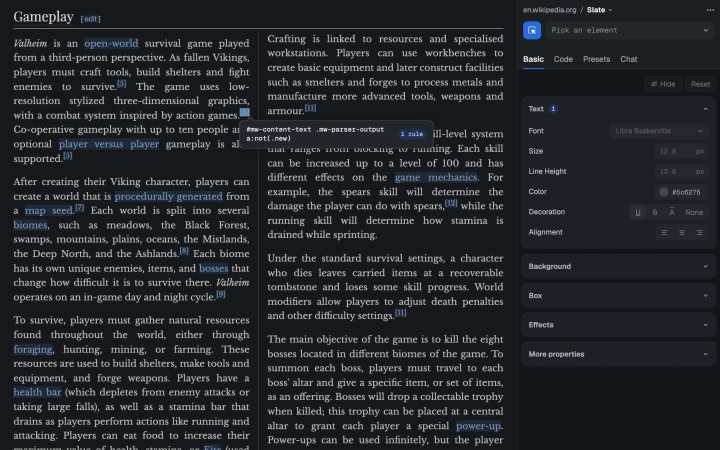Screen dimensions: 720x450
Task: Expand the More properties section
Action: pyautogui.click(x=618, y=354)
